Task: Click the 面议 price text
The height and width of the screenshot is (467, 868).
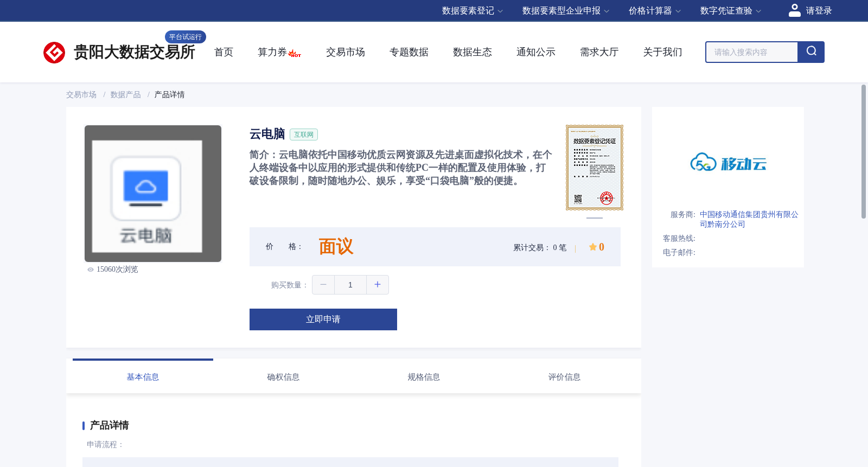Action: point(336,247)
